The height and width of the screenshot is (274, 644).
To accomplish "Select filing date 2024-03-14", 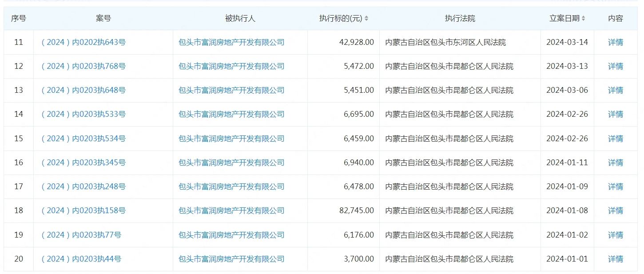I will (567, 42).
